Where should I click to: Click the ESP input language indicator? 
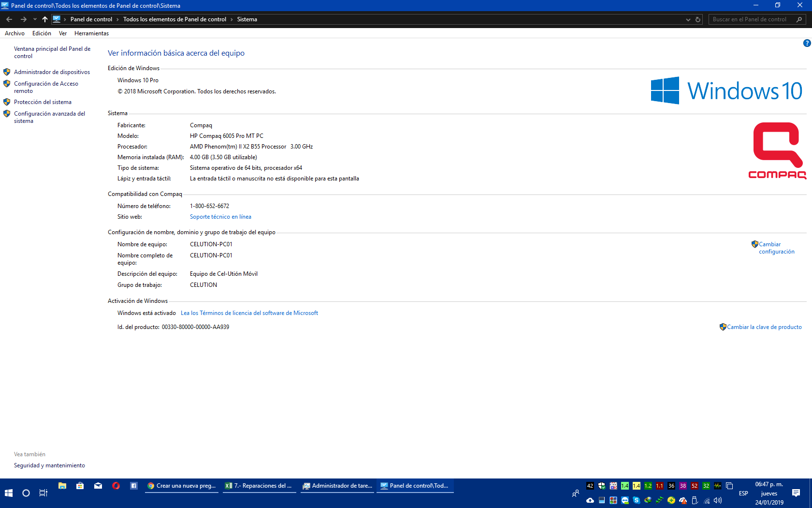tap(743, 493)
